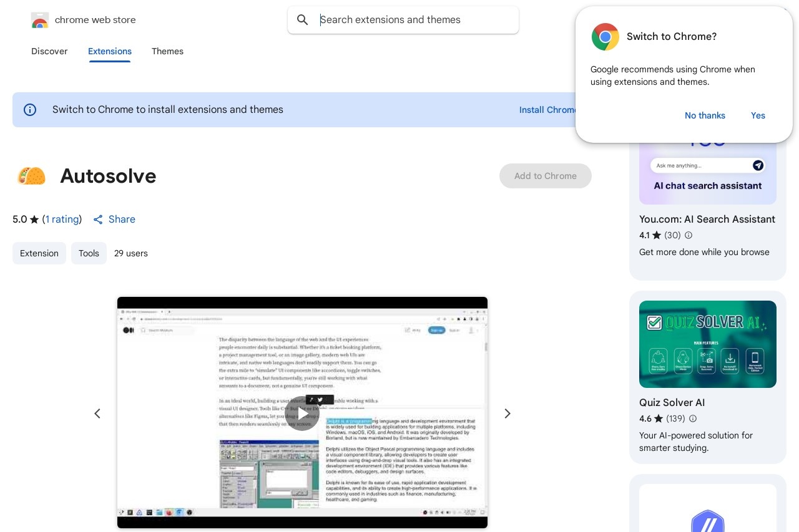Click the Switch to Chrome? popup title
Screen dimensions: 799x532
pos(672,37)
